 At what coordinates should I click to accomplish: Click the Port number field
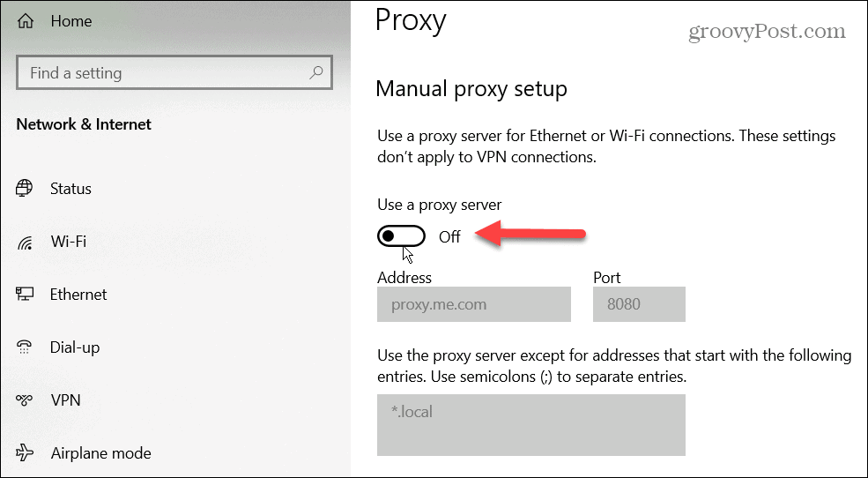(x=639, y=304)
